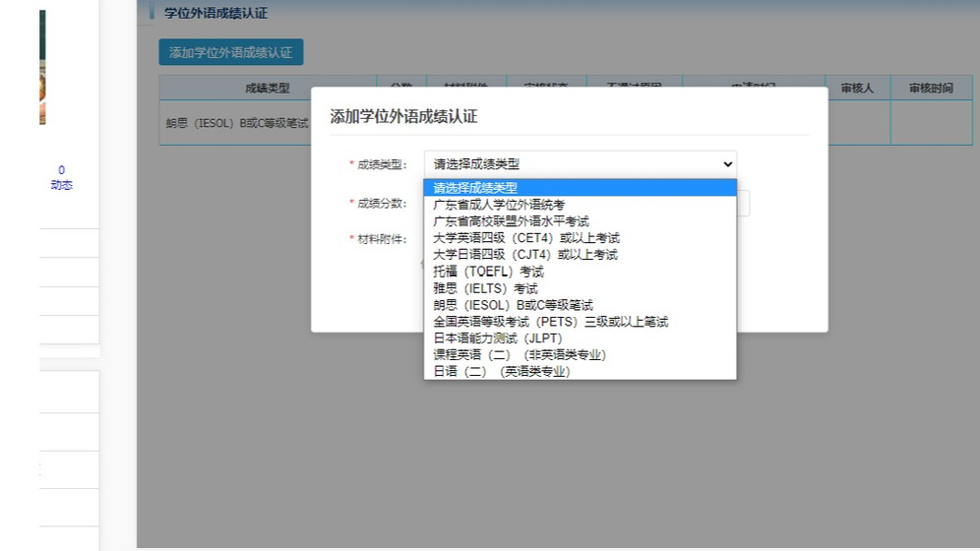This screenshot has width=980, height=551.
Task: Click the 成绩类型 dropdown chevron arrow
Action: [x=727, y=164]
